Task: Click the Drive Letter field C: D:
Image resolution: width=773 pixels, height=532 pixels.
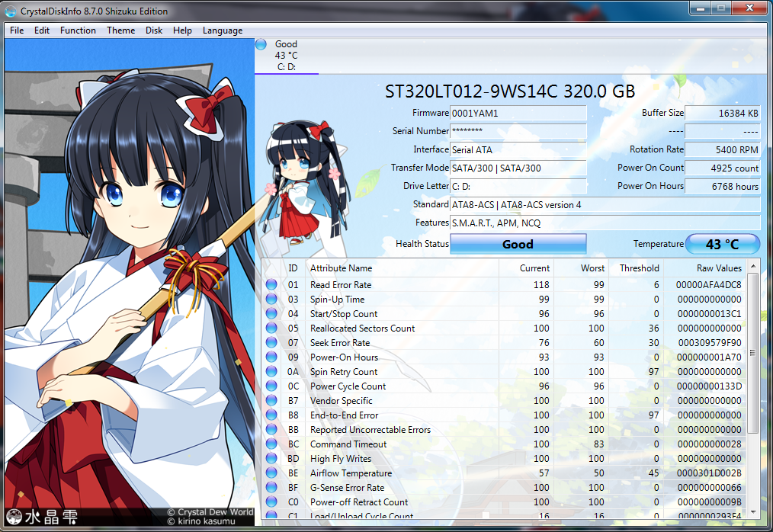Action: click(x=518, y=187)
